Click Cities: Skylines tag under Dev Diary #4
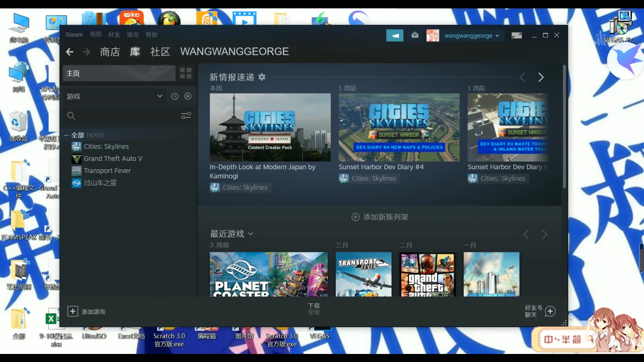 369,178
